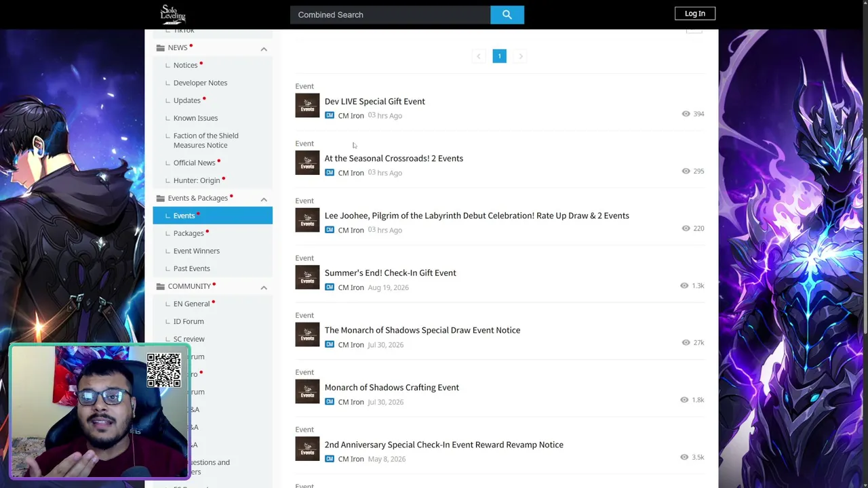
Task: Collapse the COMMUNITY section chevron
Action: click(264, 287)
